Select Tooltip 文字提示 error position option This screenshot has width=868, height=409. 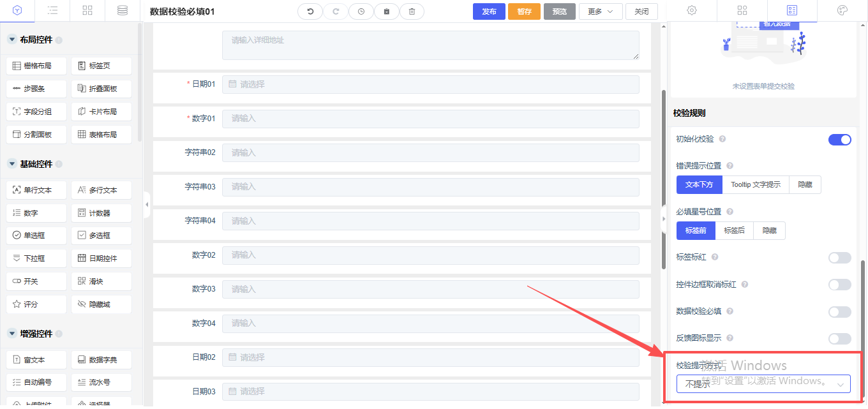coord(756,185)
